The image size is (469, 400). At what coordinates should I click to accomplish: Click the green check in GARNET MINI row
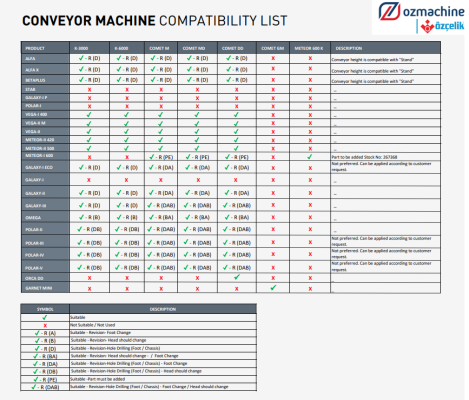(x=273, y=287)
